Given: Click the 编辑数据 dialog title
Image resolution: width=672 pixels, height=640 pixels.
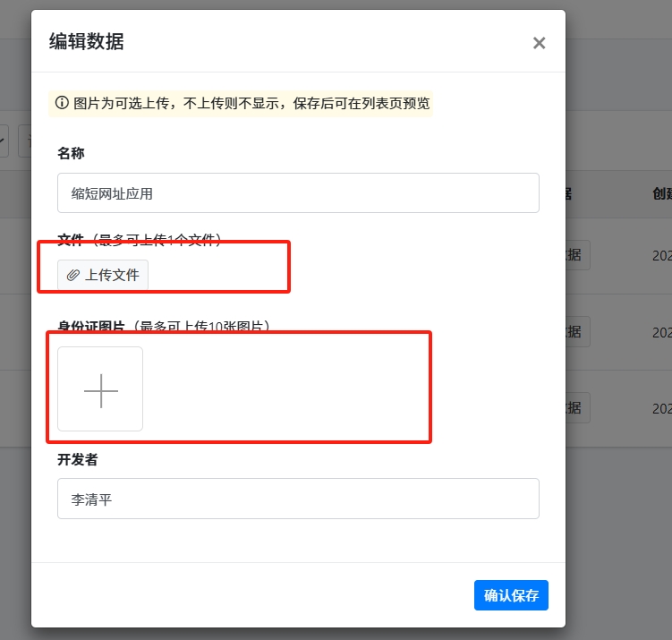Looking at the screenshot, I should (86, 41).
